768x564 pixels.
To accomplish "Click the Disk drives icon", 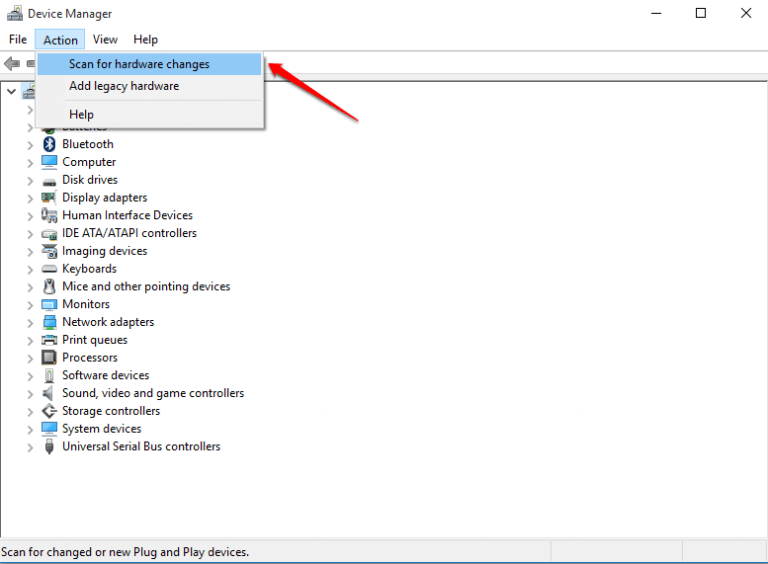I will [x=49, y=182].
